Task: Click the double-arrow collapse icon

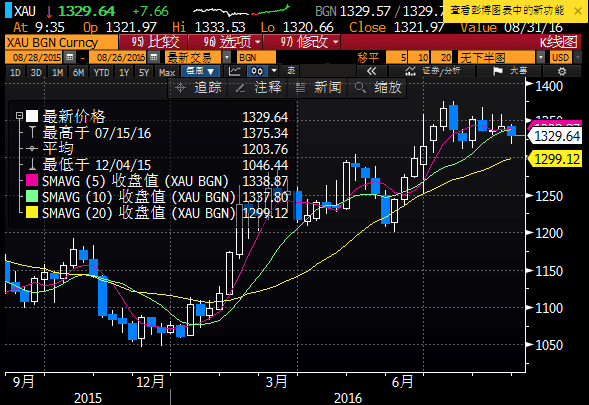Action: [x=372, y=71]
